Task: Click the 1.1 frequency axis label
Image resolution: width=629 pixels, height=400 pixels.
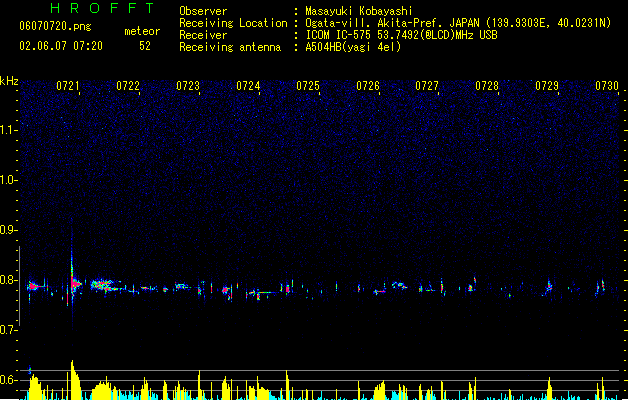Action: click(7, 130)
